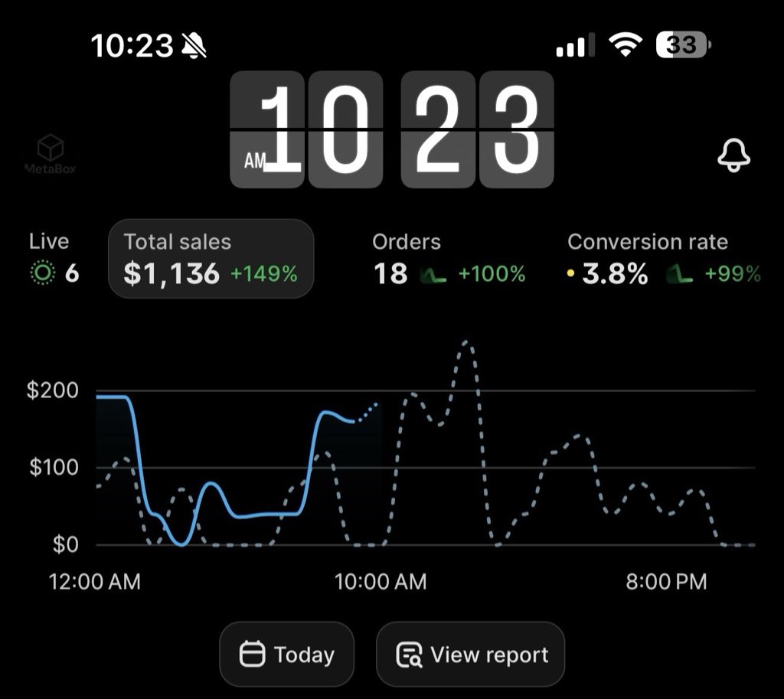Tap the 10:00 AM chart marker
The image size is (784, 699).
381,582
